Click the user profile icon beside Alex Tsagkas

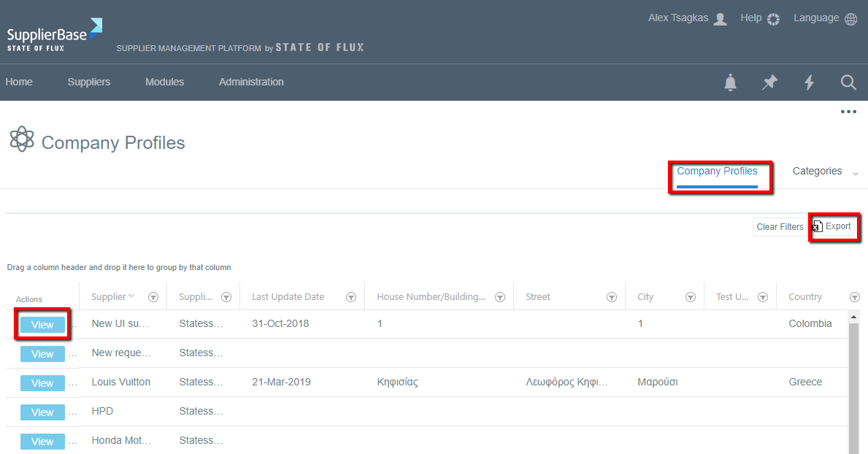tap(721, 18)
